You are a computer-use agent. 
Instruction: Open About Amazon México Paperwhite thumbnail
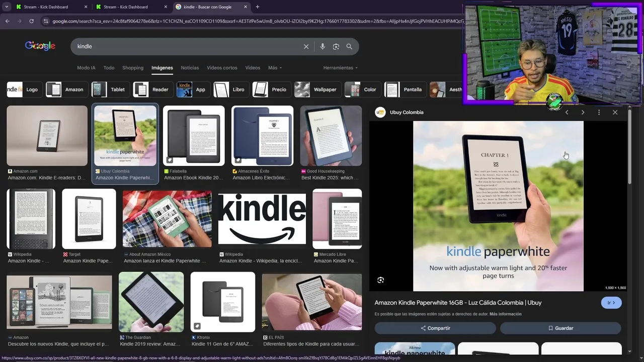[167, 219]
